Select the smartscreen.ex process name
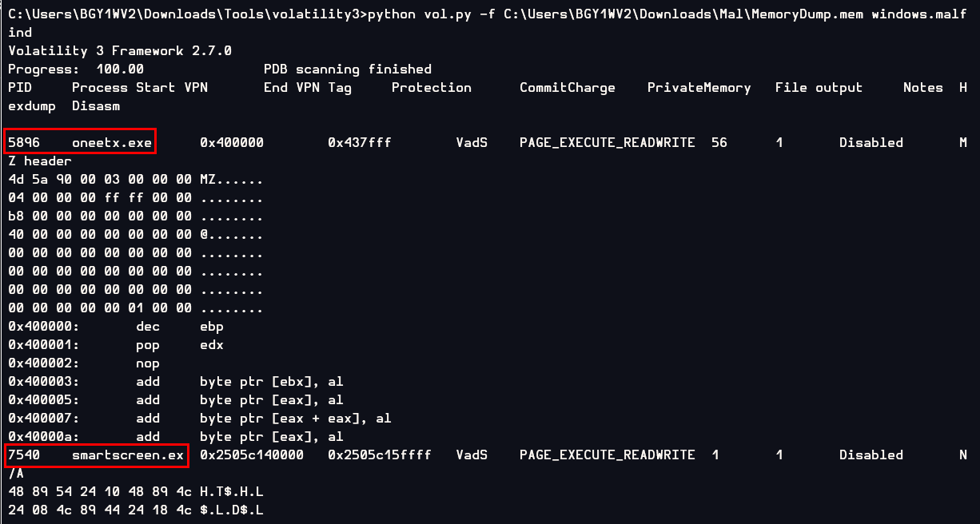Viewport: 980px width, 524px height. click(127, 455)
